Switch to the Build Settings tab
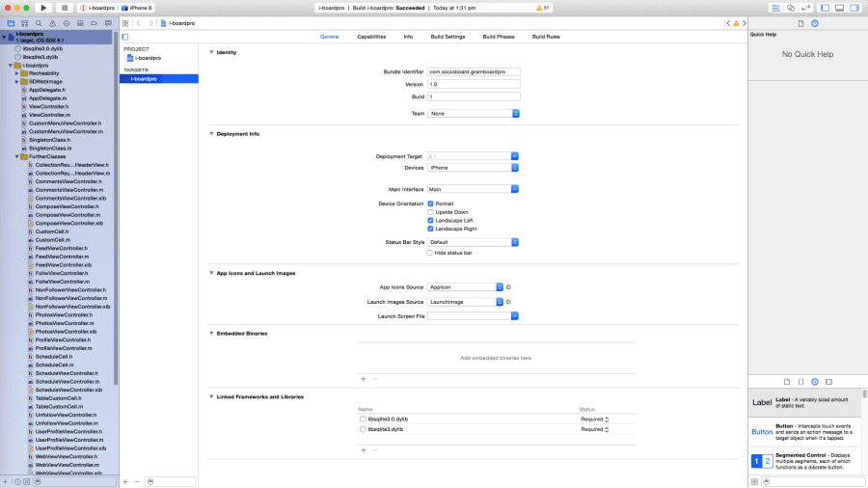 point(448,37)
